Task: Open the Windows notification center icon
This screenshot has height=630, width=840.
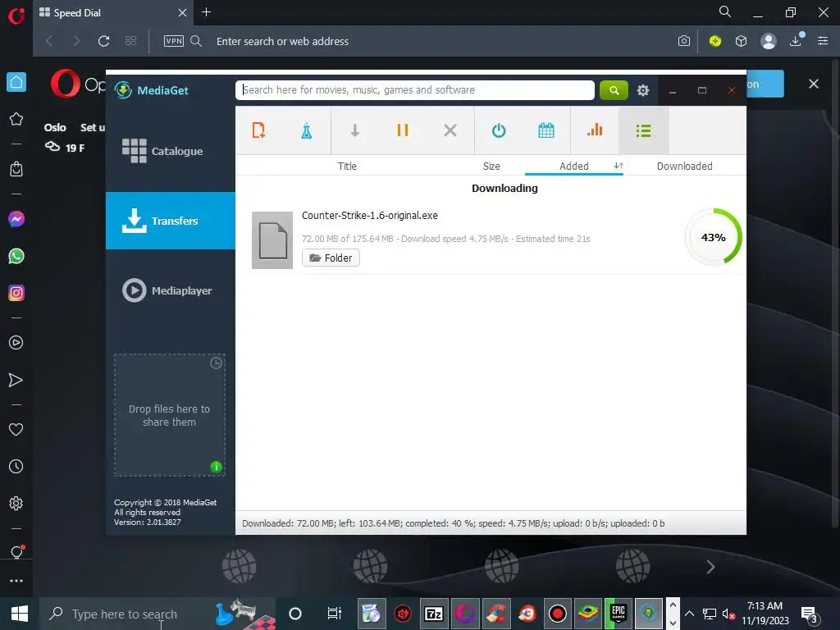Action: pos(808,614)
